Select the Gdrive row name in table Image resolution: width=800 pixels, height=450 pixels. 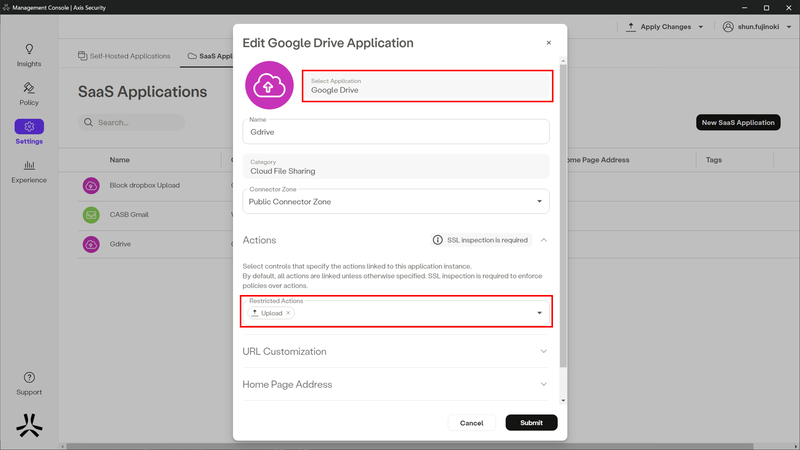pyautogui.click(x=120, y=244)
